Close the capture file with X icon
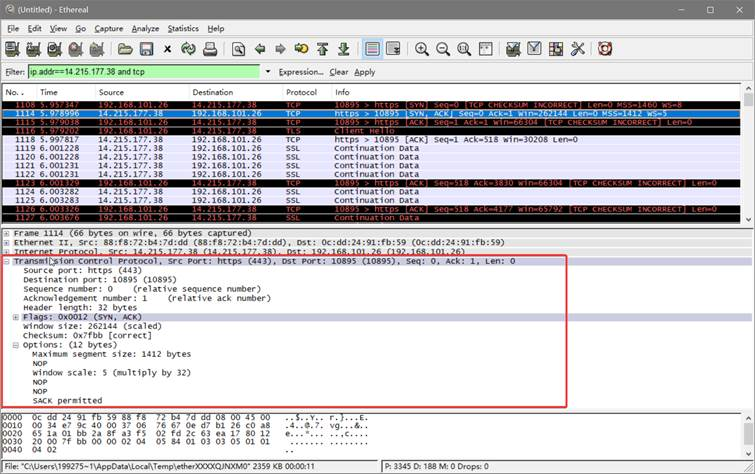Screen dimensions: 755x474 168,49
